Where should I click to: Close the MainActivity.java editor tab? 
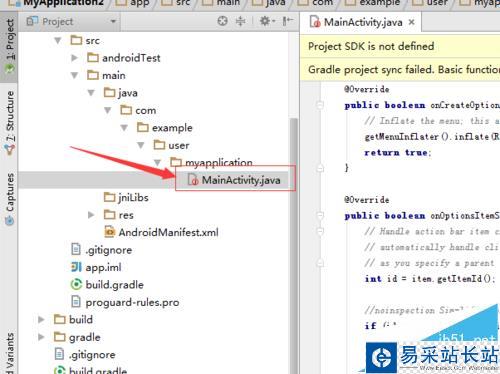(x=412, y=22)
